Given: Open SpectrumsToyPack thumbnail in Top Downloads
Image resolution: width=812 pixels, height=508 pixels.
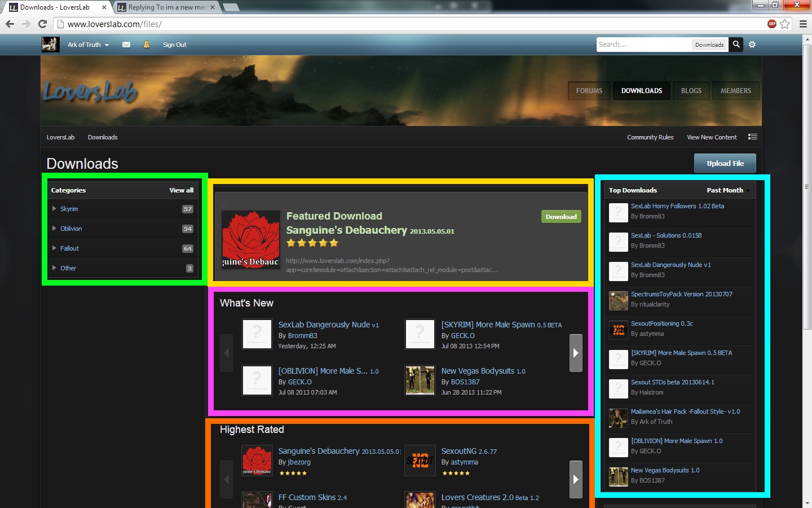Looking at the screenshot, I should [618, 301].
